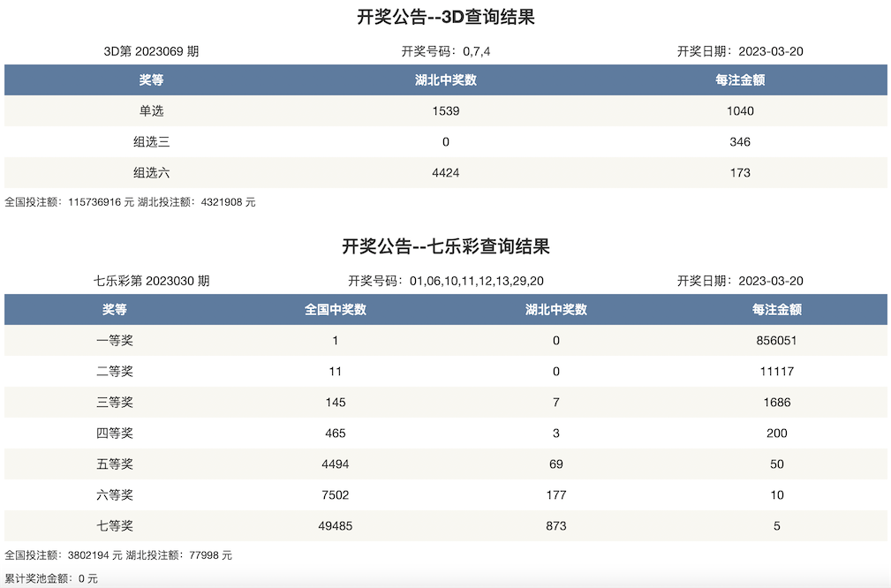891x588 pixels.
Task: Click the 七乐彩 national bet total 3802194 元
Action: tap(94, 555)
